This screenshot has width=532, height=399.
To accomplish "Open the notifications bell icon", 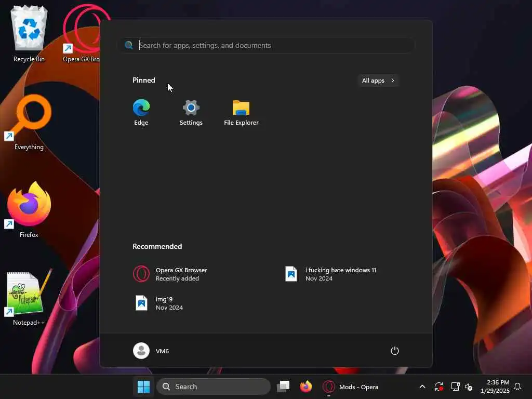I will point(517,387).
